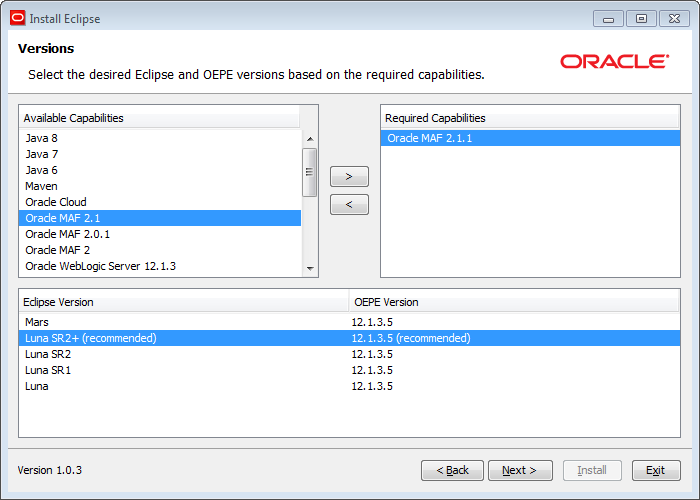Click the Eclipse Version column header
Image resolution: width=700 pixels, height=500 pixels.
pyautogui.click(x=183, y=302)
